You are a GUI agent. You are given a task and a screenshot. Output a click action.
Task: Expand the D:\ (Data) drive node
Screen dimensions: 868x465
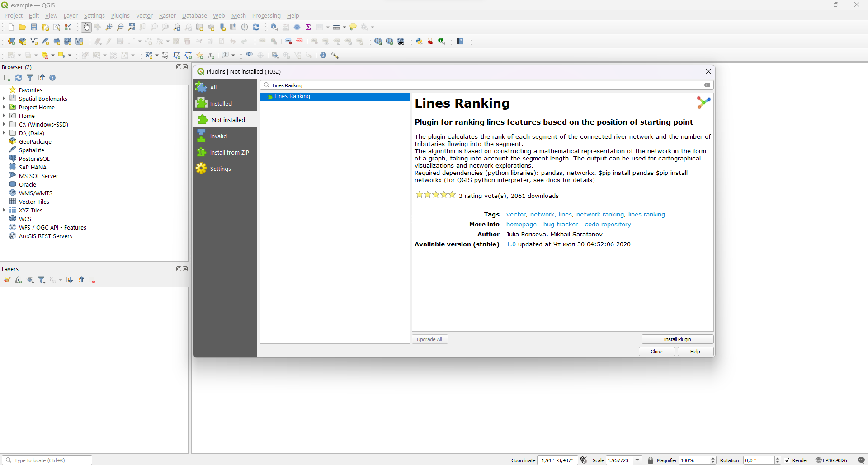4,133
